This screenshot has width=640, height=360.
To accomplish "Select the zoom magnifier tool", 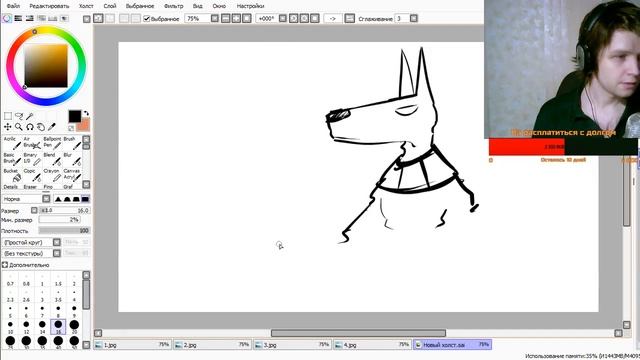I will coord(19,127).
